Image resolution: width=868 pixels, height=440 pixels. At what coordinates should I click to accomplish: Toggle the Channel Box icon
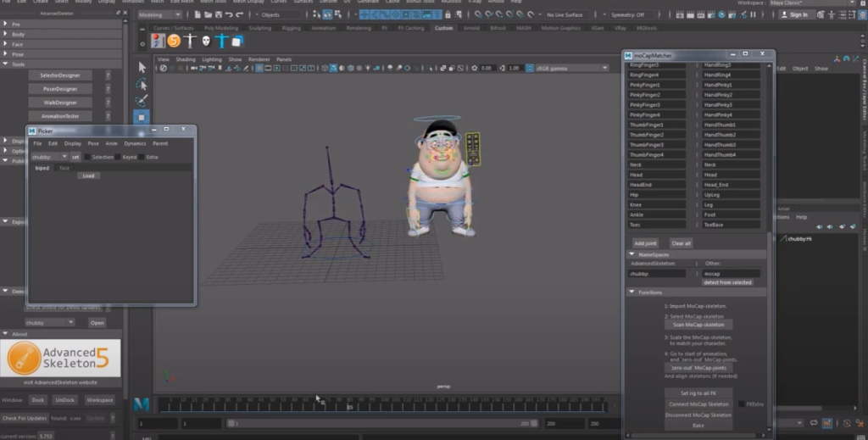click(x=862, y=15)
